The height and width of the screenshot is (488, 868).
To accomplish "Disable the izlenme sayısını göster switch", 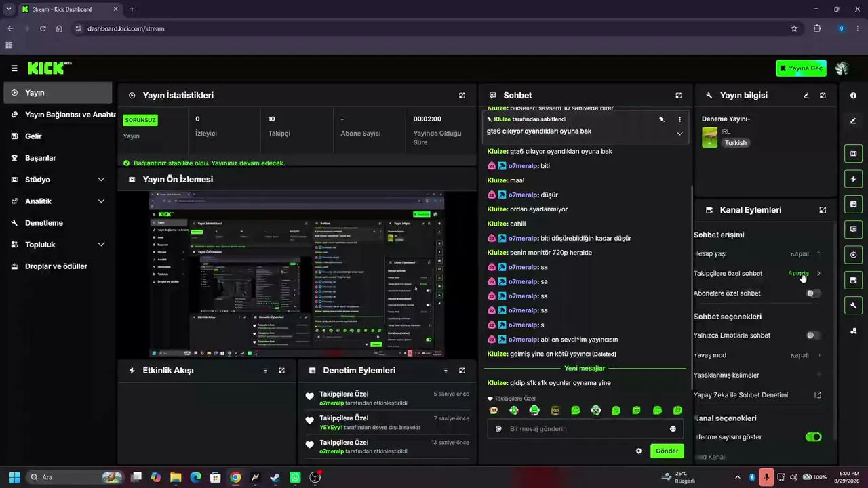I will 813,437.
